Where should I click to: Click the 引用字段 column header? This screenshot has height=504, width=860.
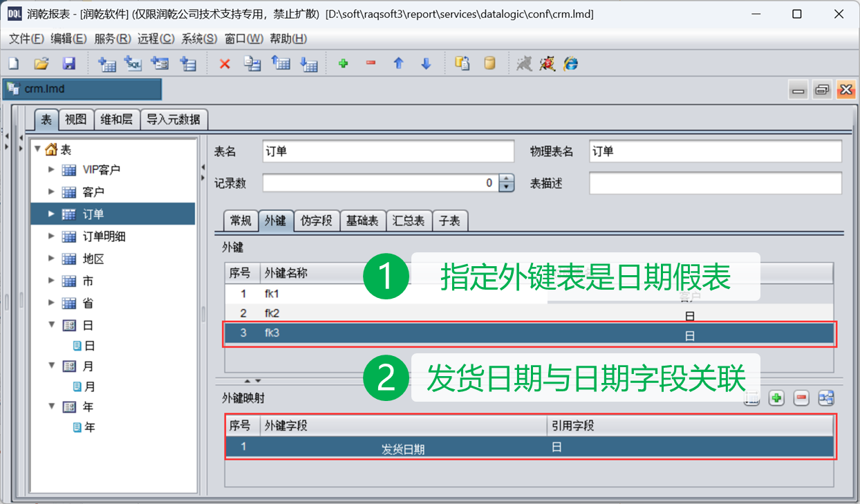tap(690, 425)
